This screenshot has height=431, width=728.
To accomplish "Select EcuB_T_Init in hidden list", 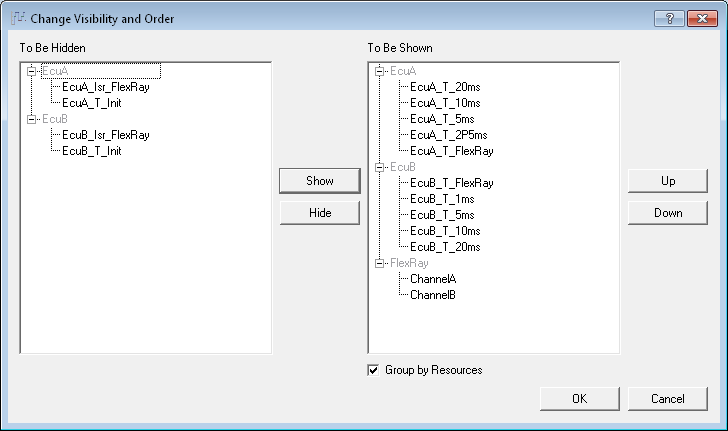I will (91, 151).
